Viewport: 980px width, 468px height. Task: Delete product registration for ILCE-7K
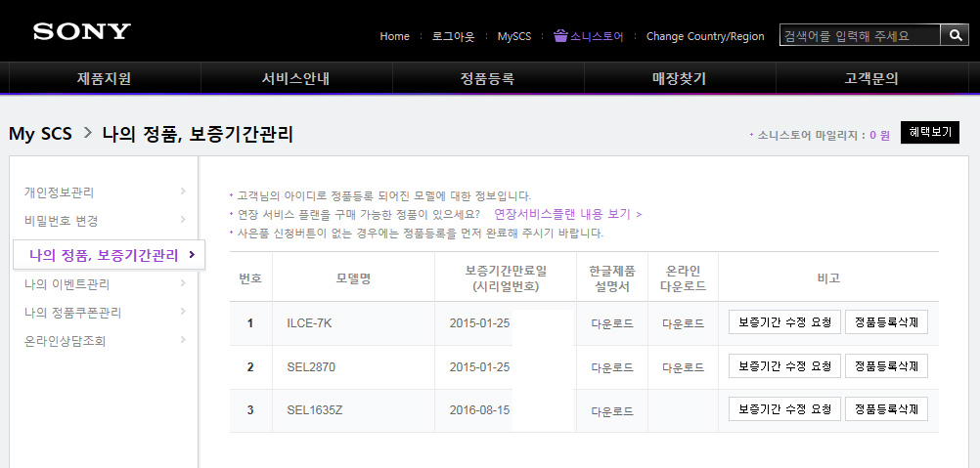[886, 322]
